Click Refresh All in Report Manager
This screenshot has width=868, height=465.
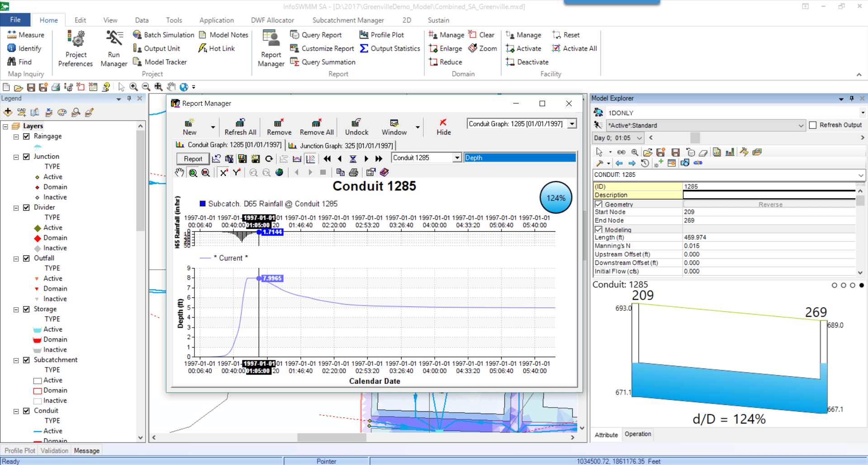[240, 127]
